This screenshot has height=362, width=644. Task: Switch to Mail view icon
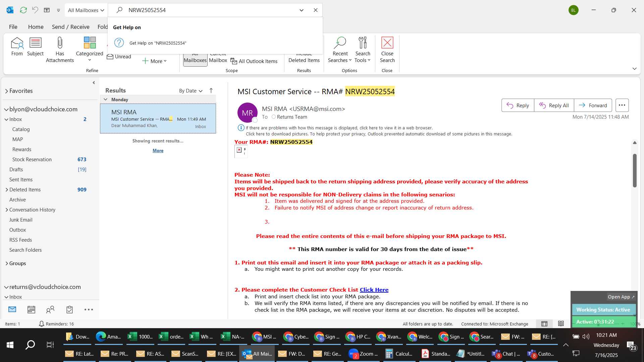tap(12, 309)
